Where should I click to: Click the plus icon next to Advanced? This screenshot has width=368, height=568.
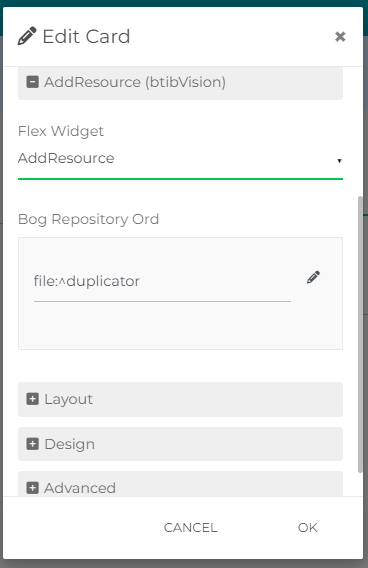tap(33, 488)
